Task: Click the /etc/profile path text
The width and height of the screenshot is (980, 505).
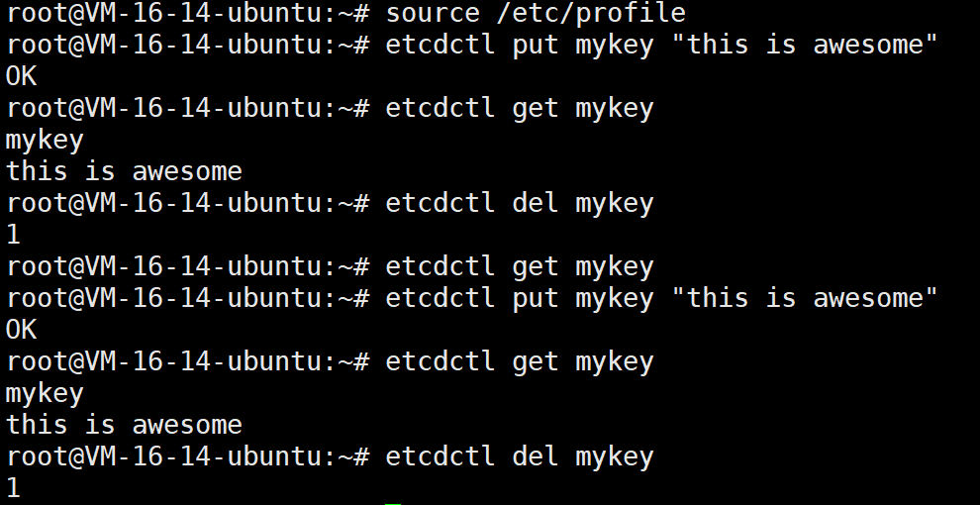Action: (591, 13)
